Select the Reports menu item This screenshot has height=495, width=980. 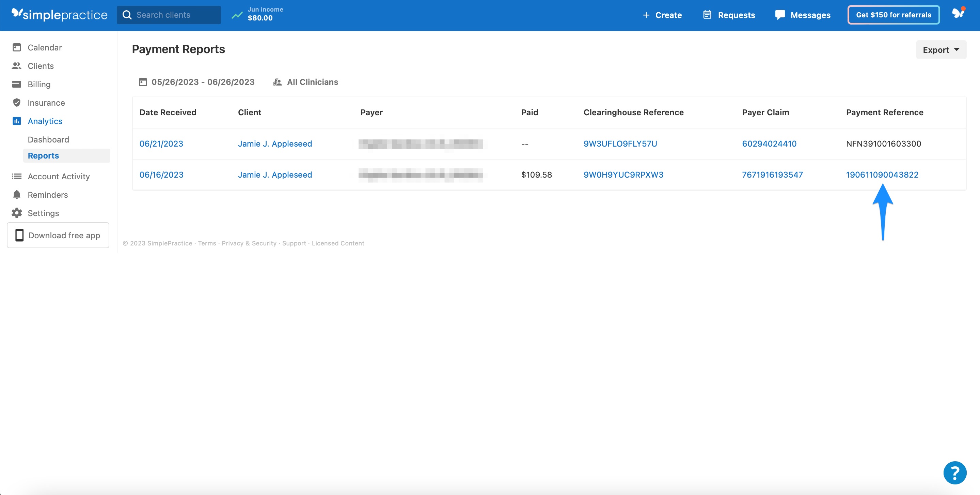43,155
